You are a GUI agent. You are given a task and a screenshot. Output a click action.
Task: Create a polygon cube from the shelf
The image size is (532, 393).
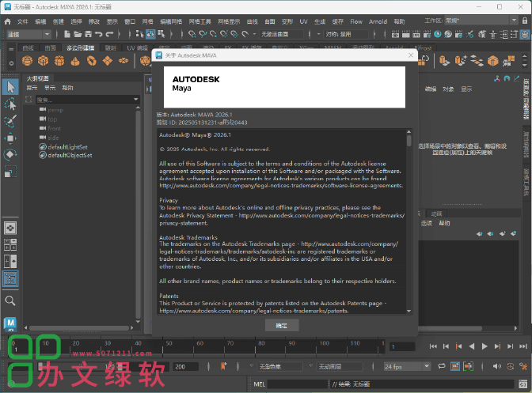(43, 61)
